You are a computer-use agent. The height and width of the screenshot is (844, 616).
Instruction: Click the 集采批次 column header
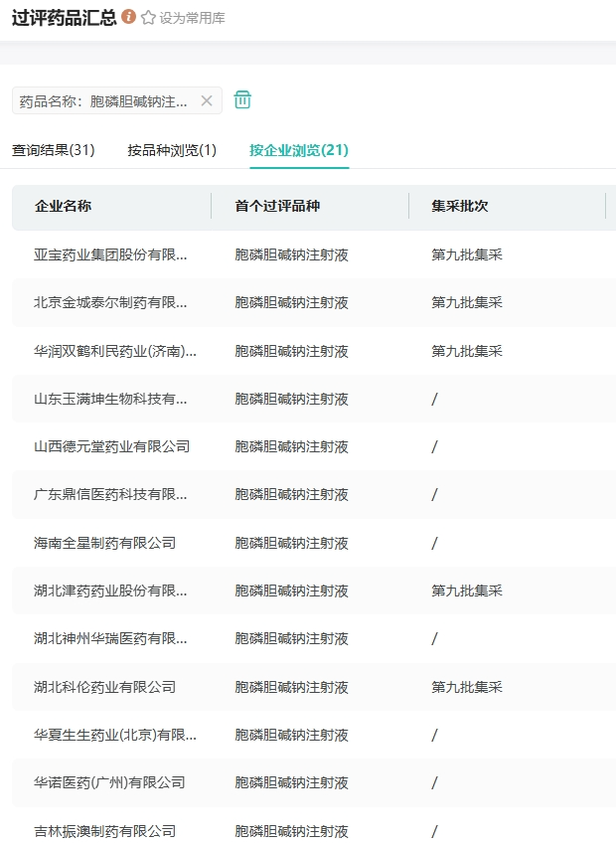(x=460, y=206)
